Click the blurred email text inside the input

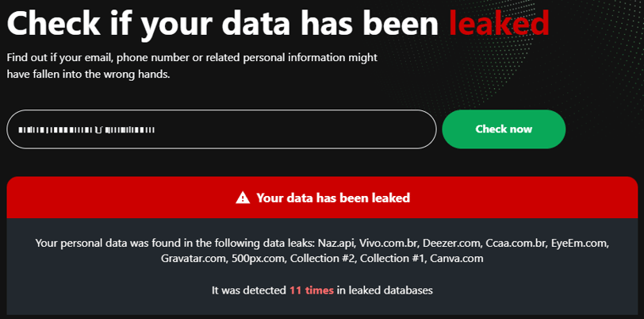pos(86,130)
